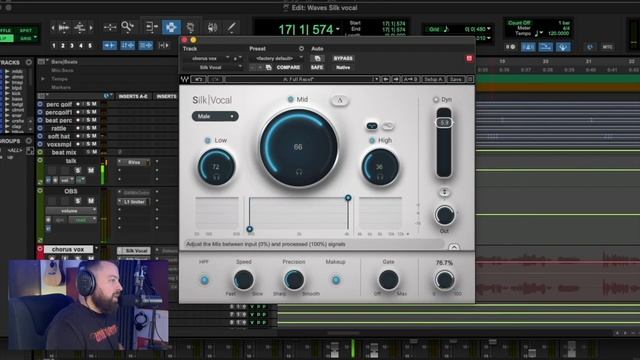Click the upper crossover frequency handle
The height and width of the screenshot is (360, 640).
coord(348,198)
